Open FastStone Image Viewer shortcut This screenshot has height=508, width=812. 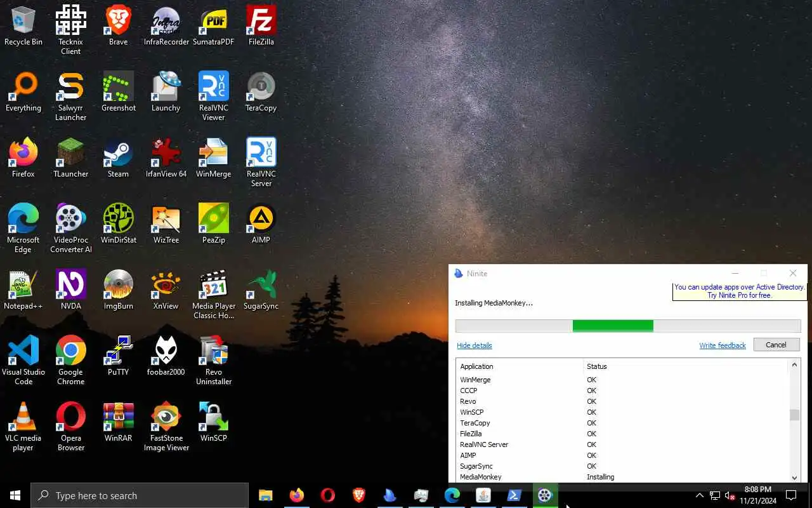click(166, 427)
